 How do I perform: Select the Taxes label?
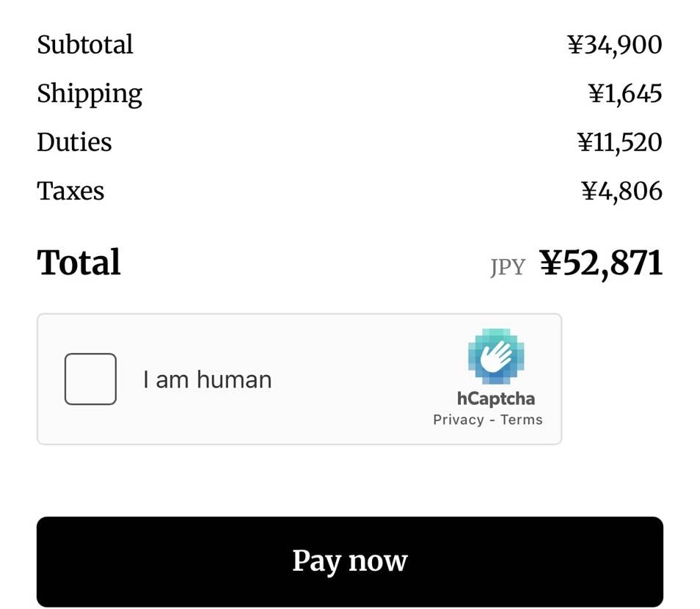[70, 191]
